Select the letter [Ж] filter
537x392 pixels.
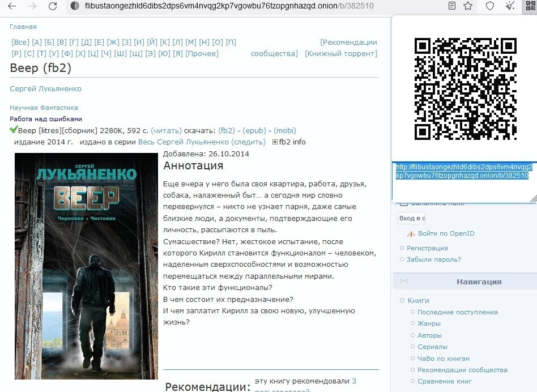pos(113,42)
